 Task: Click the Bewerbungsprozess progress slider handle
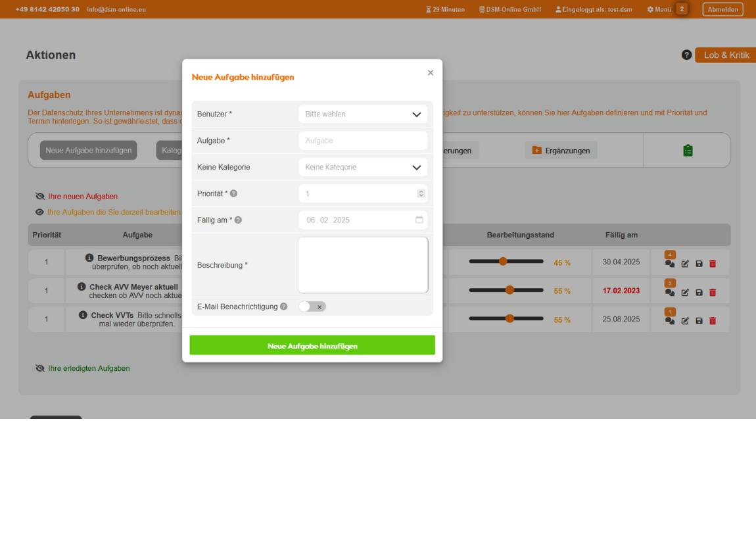(503, 261)
